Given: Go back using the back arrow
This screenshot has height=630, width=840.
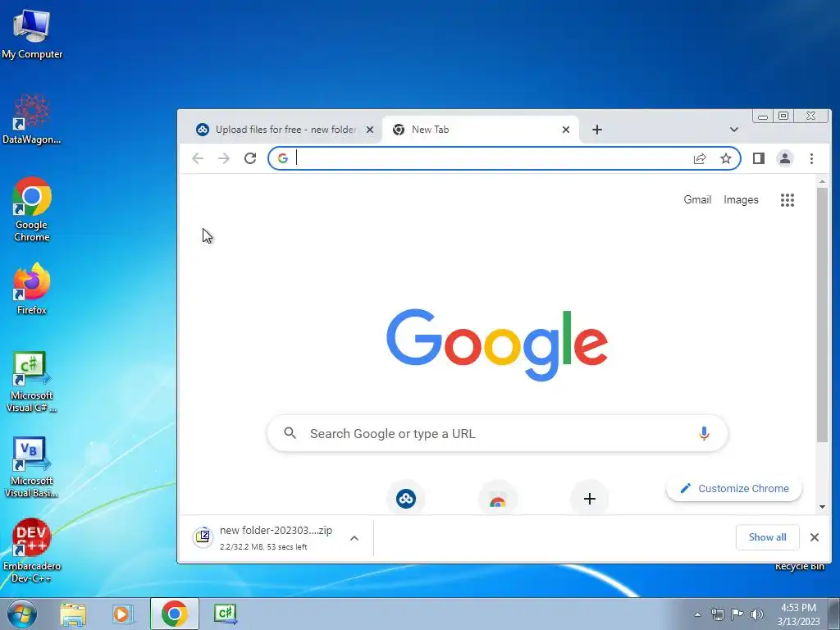Looking at the screenshot, I should point(198,158).
